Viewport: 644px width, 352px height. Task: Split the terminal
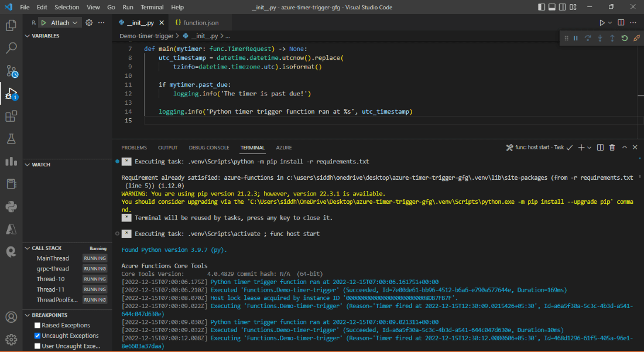coord(600,148)
